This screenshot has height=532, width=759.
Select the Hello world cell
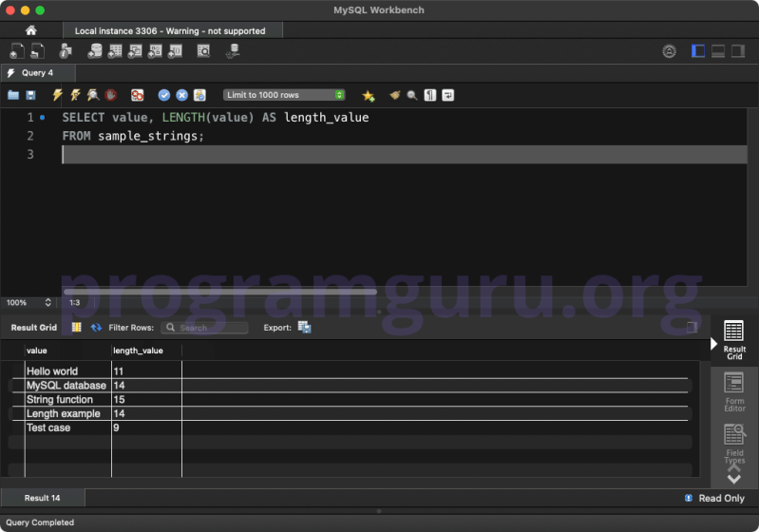coord(67,371)
